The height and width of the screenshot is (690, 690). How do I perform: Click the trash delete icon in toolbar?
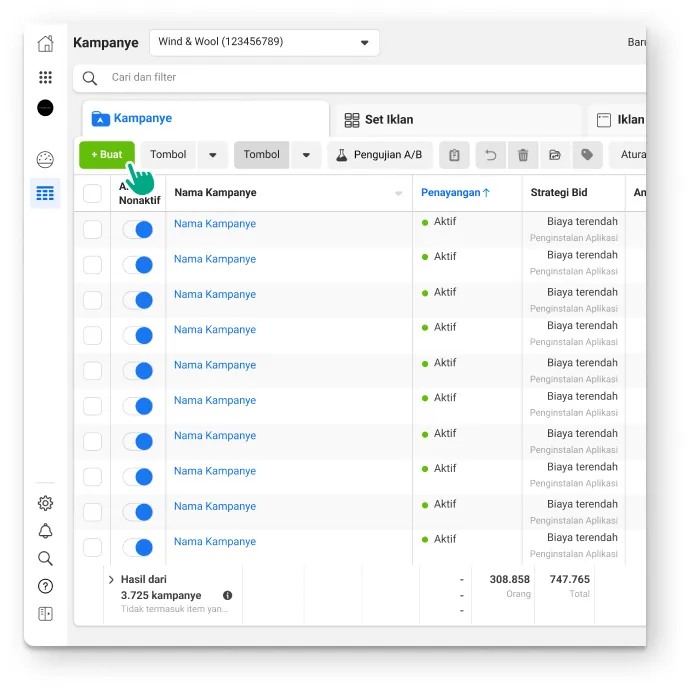tap(523, 155)
